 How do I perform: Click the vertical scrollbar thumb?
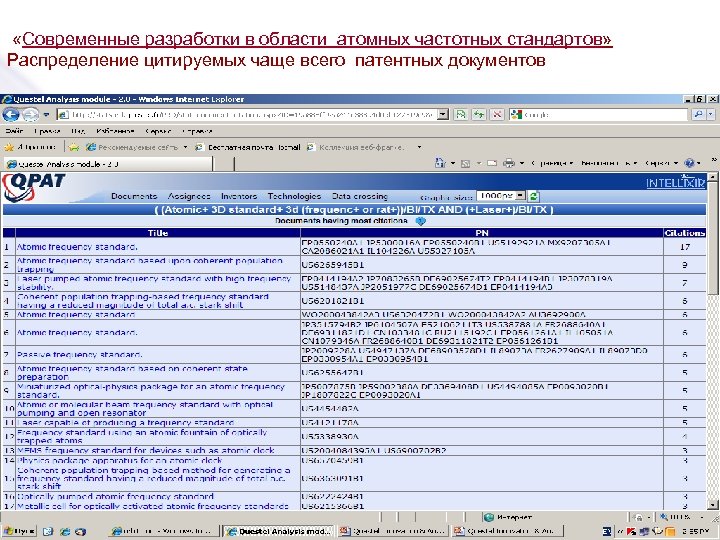point(712,239)
